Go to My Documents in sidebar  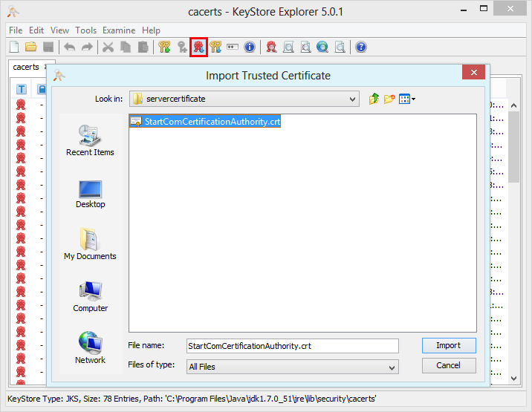[90, 244]
